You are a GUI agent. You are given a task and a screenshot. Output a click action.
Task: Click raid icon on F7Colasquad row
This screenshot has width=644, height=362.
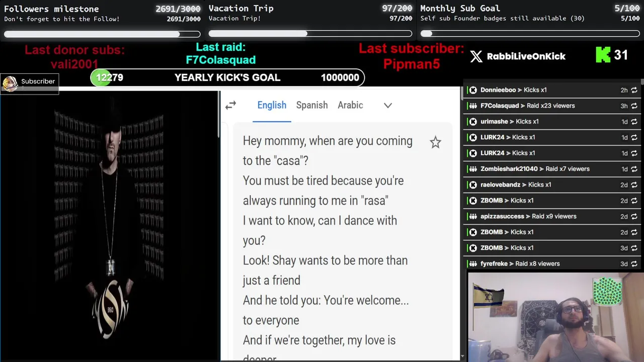[472, 106]
